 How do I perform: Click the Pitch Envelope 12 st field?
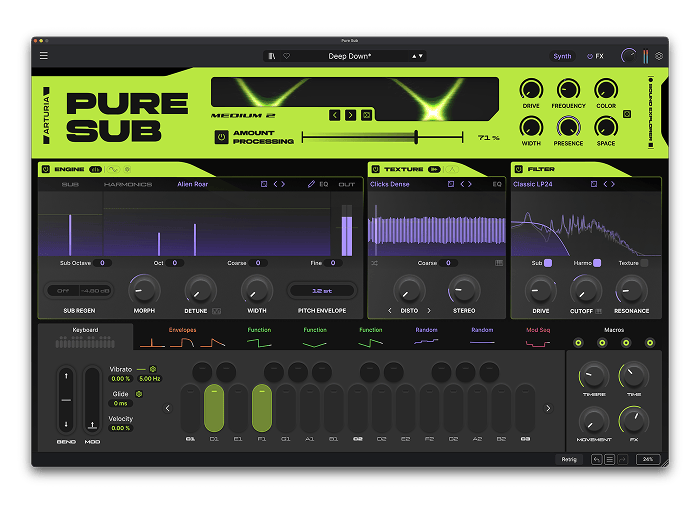coord(322,291)
